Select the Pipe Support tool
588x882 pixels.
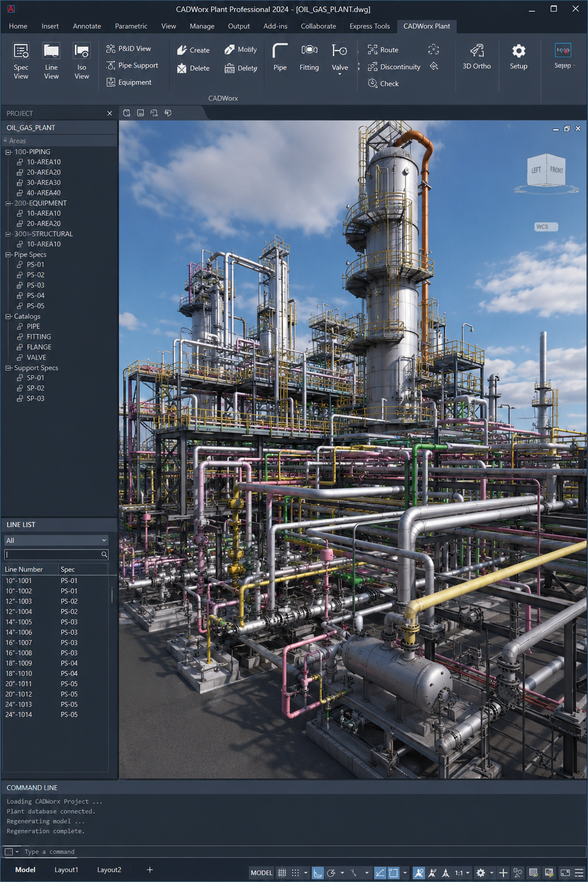tap(132, 65)
